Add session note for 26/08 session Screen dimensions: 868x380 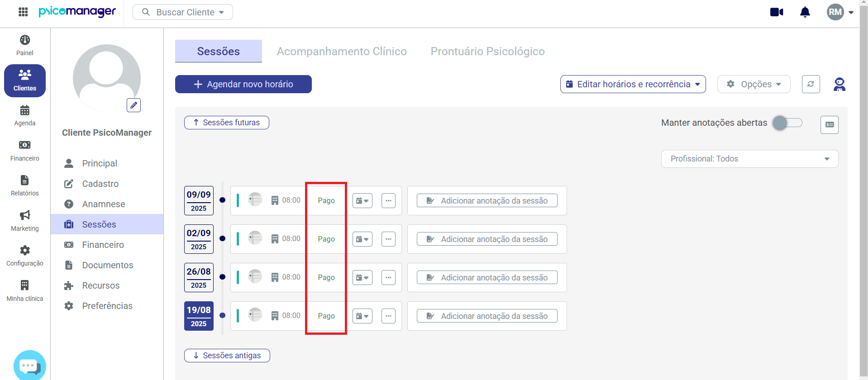point(487,277)
